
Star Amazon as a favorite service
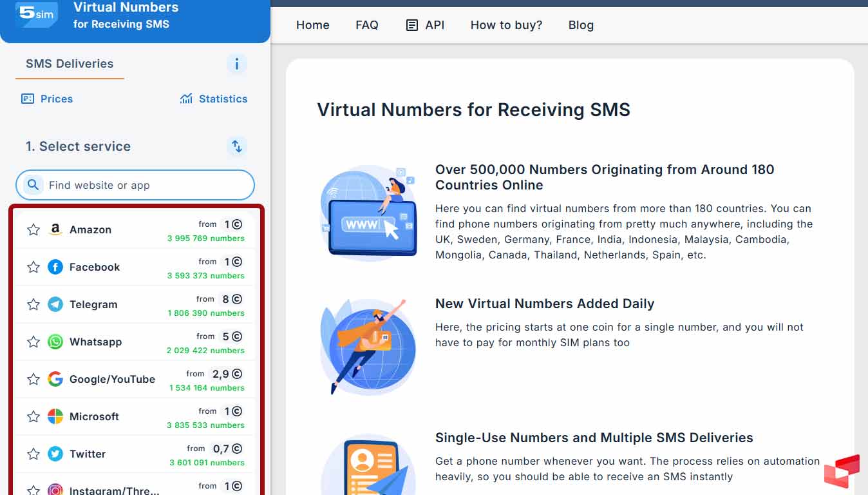click(x=33, y=229)
